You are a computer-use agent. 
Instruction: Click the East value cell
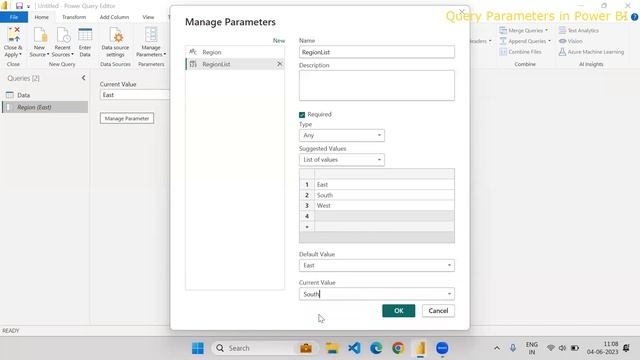click(384, 184)
